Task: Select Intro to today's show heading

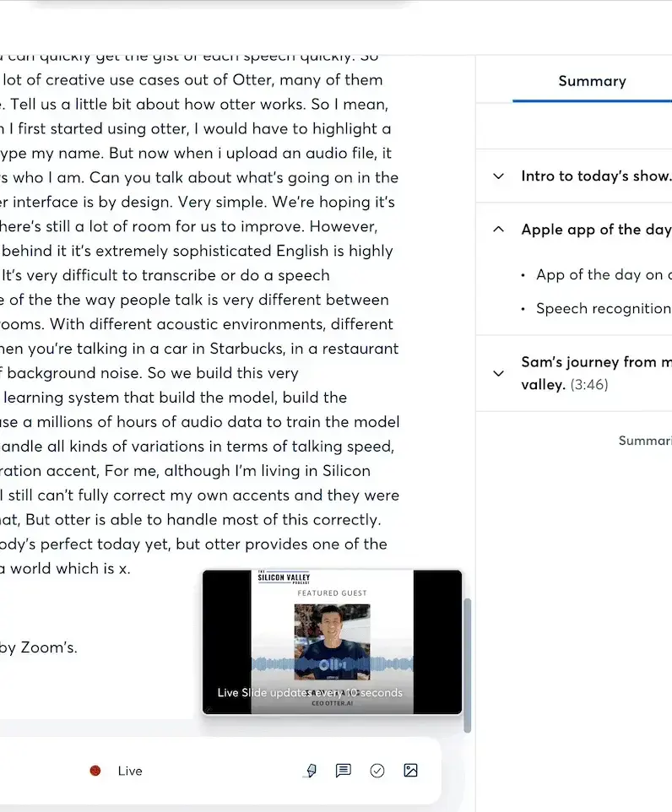Action: pyautogui.click(x=596, y=176)
